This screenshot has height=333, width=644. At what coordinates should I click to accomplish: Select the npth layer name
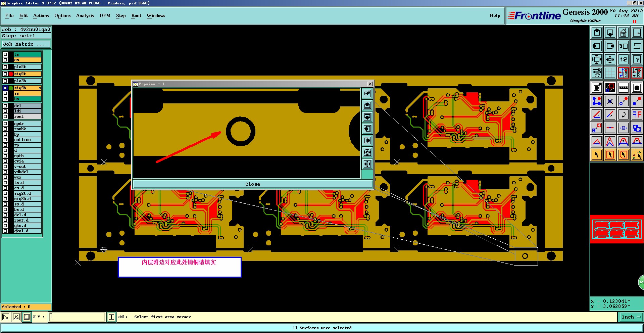27,156
